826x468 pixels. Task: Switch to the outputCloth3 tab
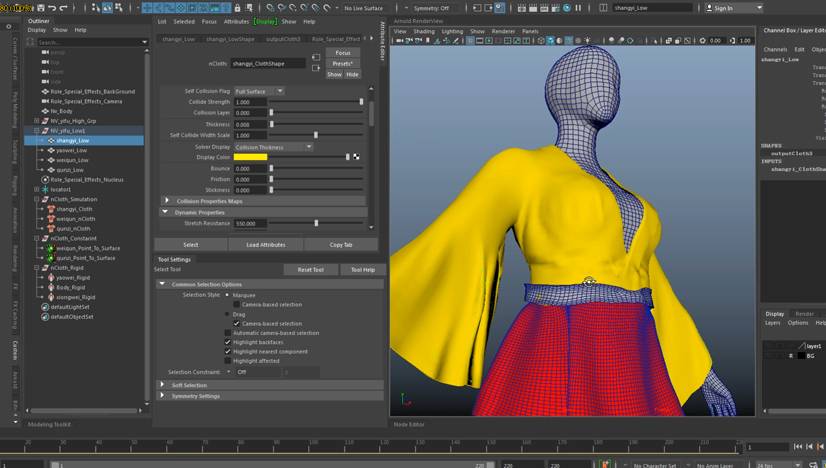coord(283,39)
